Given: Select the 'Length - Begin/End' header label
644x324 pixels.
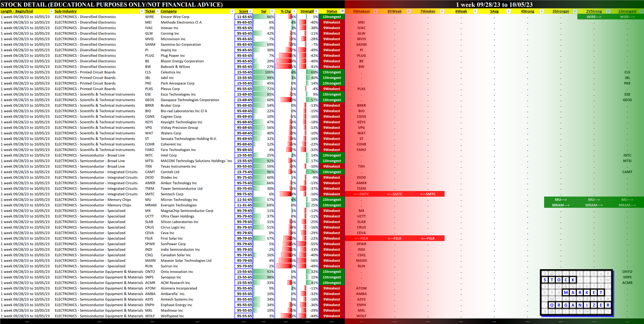Looking at the screenshot, I should click(17, 11).
